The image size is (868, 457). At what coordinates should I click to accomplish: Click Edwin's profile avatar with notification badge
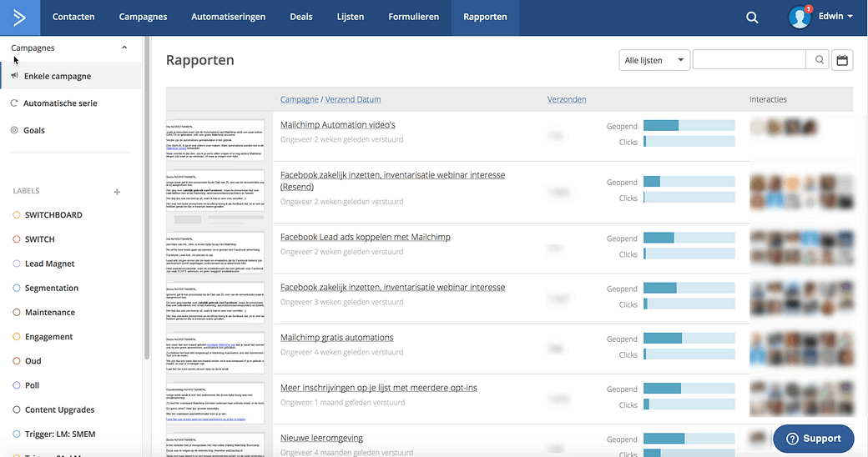(x=800, y=18)
